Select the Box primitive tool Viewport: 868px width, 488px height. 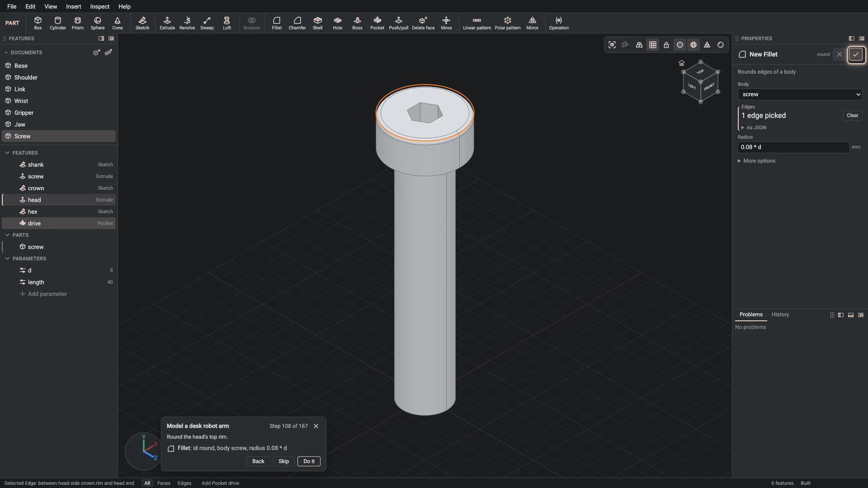(x=38, y=23)
